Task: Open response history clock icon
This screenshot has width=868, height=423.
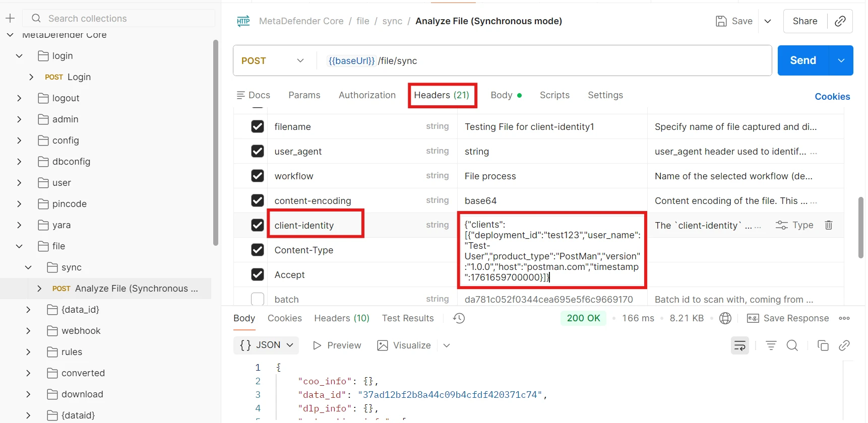Action: coord(459,318)
